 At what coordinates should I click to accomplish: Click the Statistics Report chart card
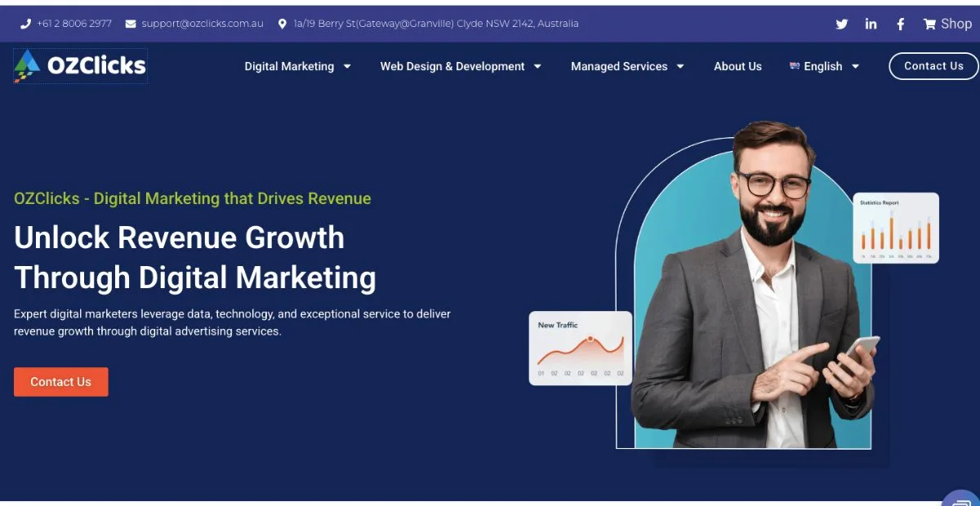(x=896, y=228)
